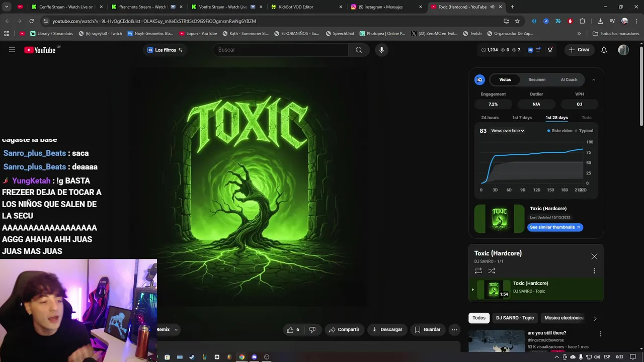Select the '1st 7 days' range
644x362 pixels.
coord(522,118)
